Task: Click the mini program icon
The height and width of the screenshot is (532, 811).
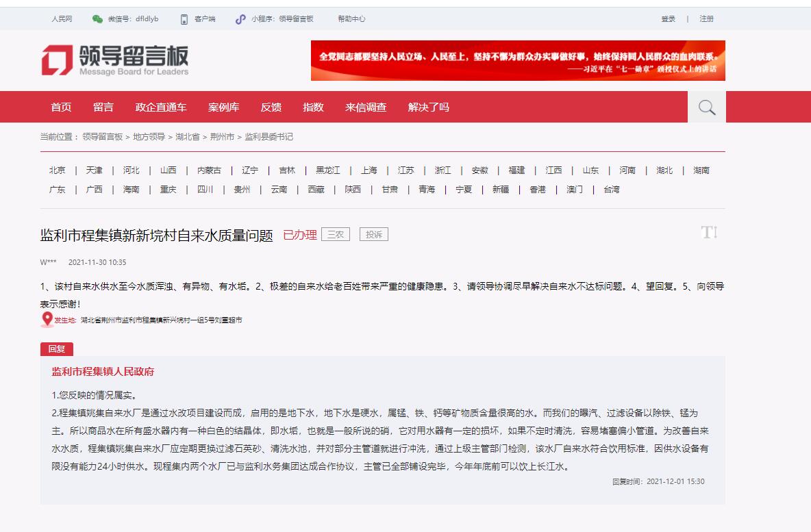Action: (x=240, y=19)
